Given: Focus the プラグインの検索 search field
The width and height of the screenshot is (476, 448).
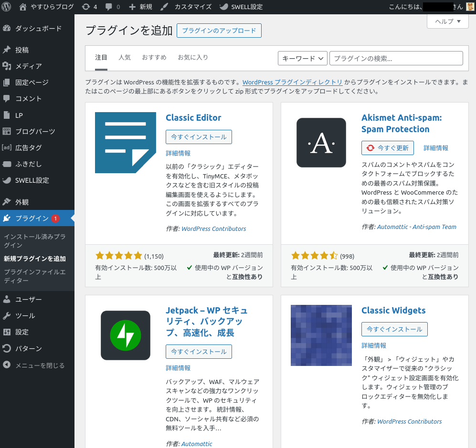Looking at the screenshot, I should click(x=396, y=58).
